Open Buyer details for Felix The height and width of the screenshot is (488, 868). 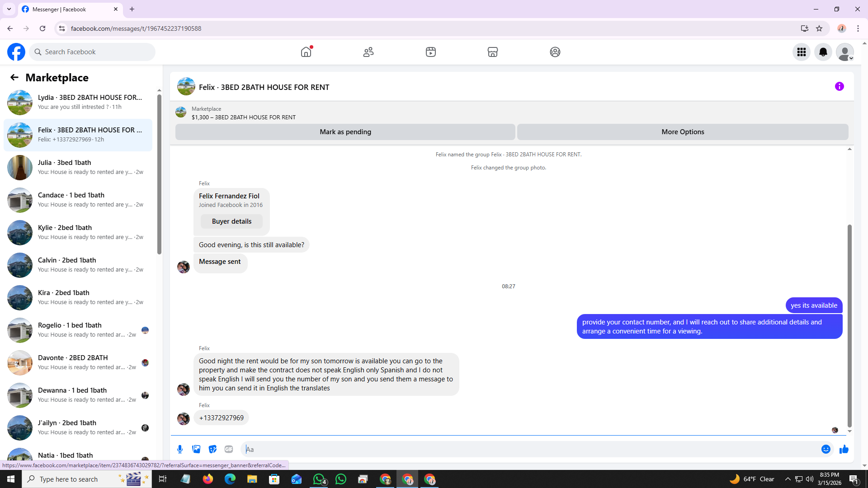pos(231,221)
